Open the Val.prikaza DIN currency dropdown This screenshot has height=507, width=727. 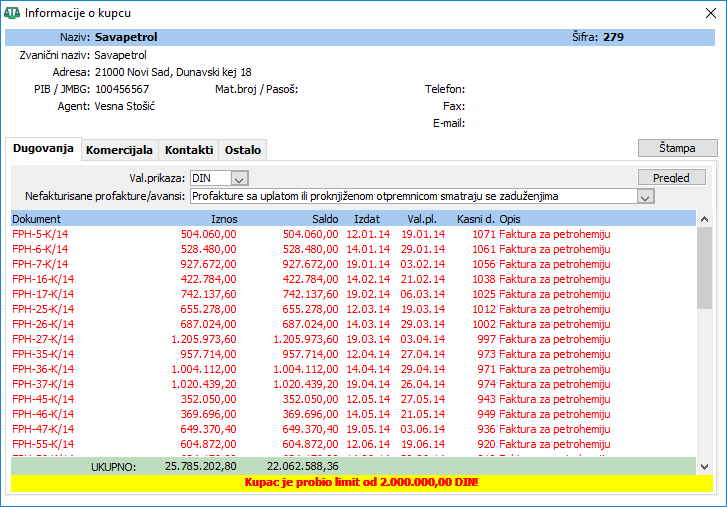coord(239,178)
